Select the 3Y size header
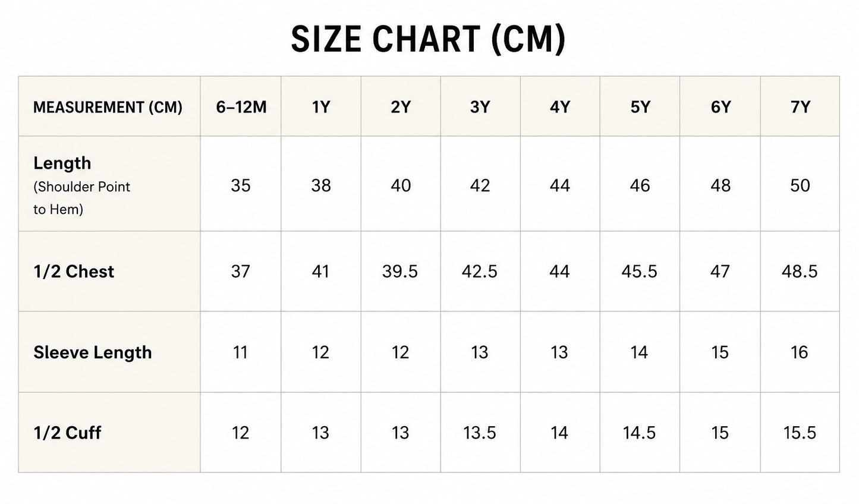 click(x=480, y=107)
